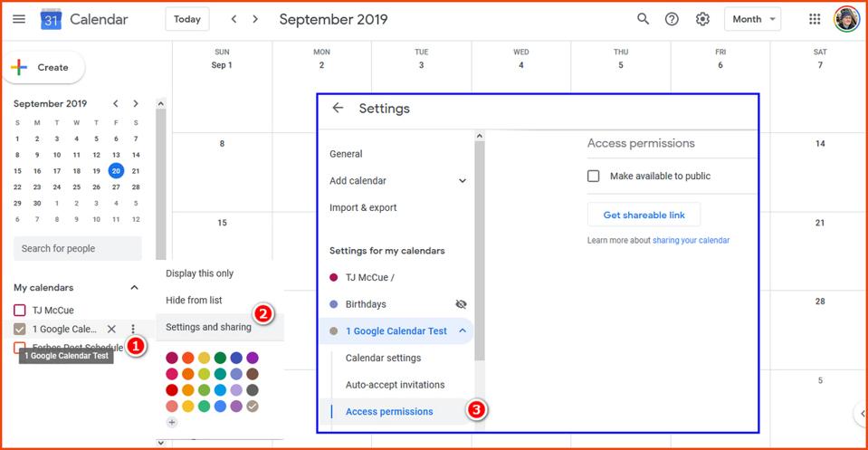Viewport: 868px width, 450px height.
Task: Pick the brown color swatch
Action: [x=253, y=374]
